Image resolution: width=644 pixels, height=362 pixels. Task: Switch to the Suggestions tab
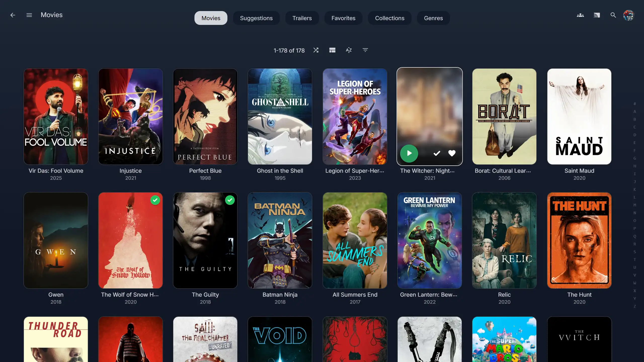(256, 18)
